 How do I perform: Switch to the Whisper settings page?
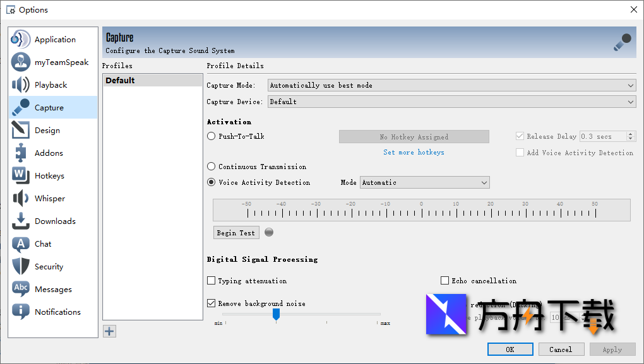point(50,198)
